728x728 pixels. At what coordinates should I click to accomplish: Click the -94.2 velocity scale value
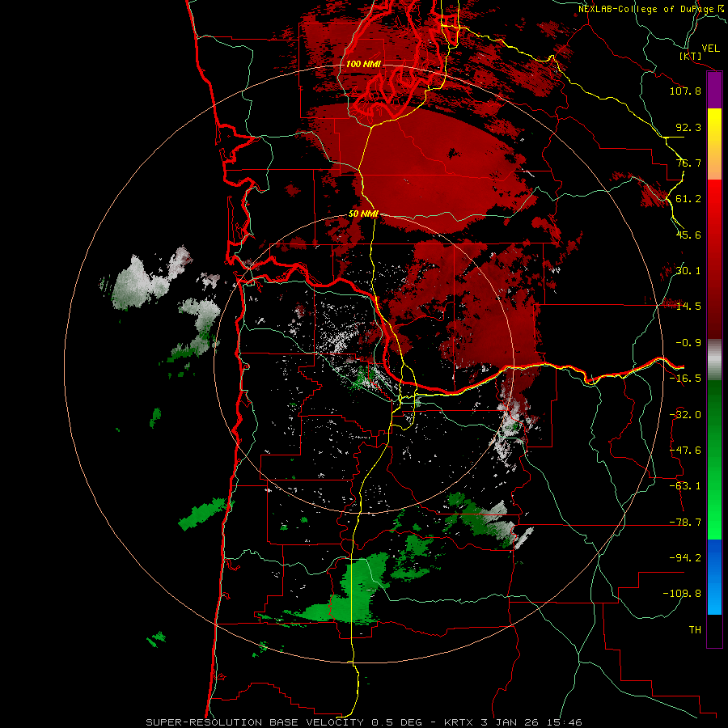pyautogui.click(x=685, y=557)
